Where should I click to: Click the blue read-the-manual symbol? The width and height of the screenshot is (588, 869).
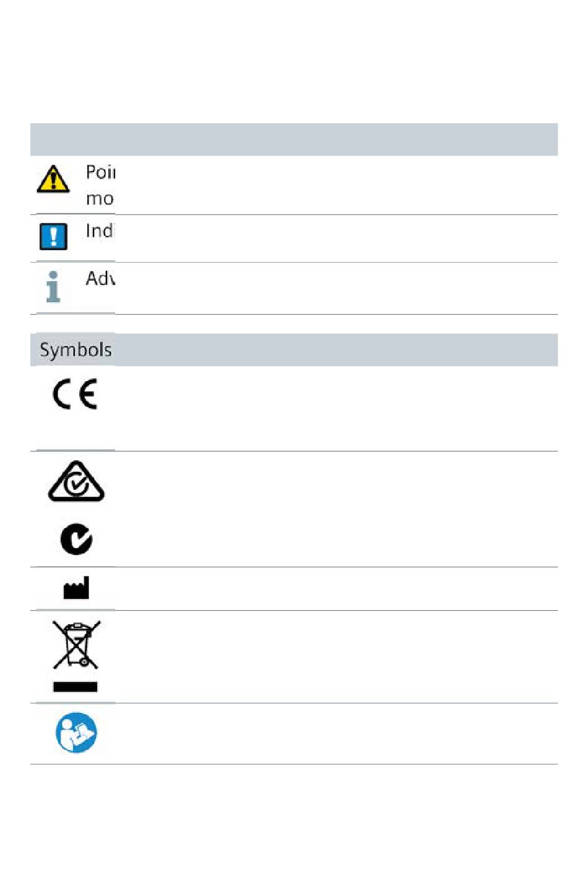coord(76,733)
